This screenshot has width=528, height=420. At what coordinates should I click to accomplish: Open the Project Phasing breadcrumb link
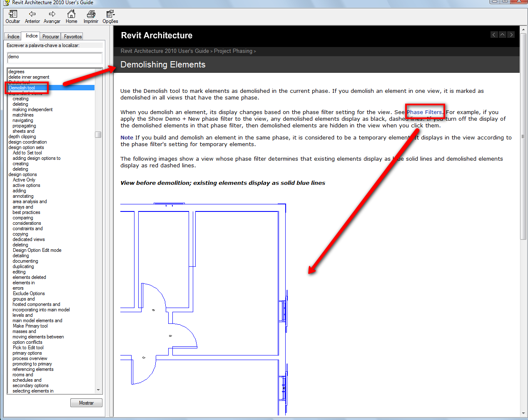click(x=233, y=51)
